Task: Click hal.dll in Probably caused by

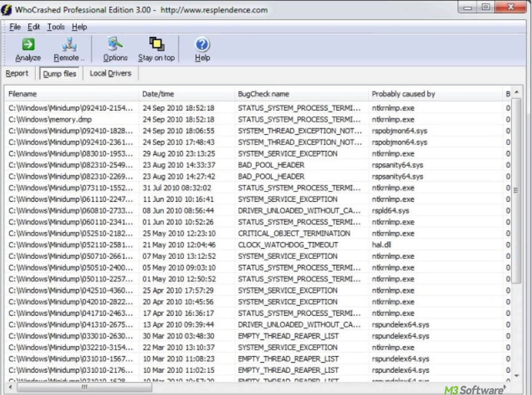Action: click(x=381, y=245)
